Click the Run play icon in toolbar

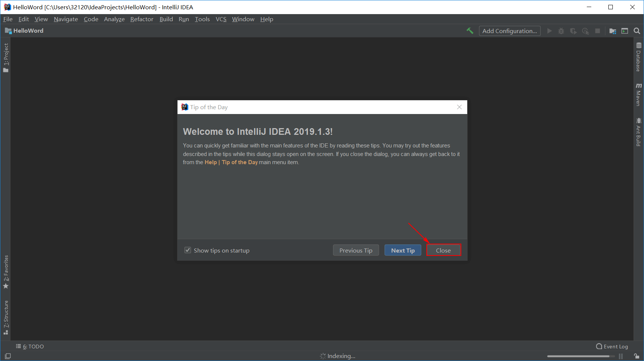pyautogui.click(x=549, y=31)
